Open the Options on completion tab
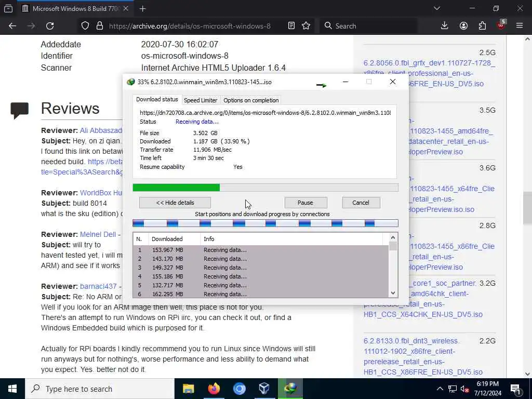Image resolution: width=532 pixels, height=399 pixels. [x=251, y=100]
